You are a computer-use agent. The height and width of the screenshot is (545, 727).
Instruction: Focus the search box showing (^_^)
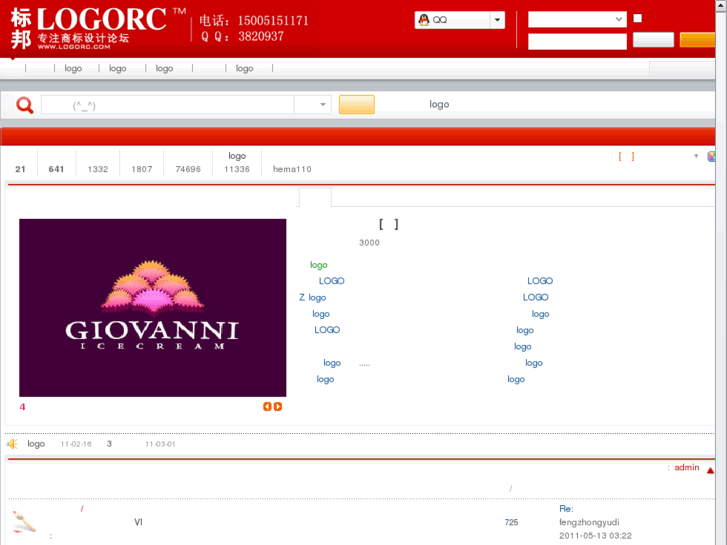[167, 105]
